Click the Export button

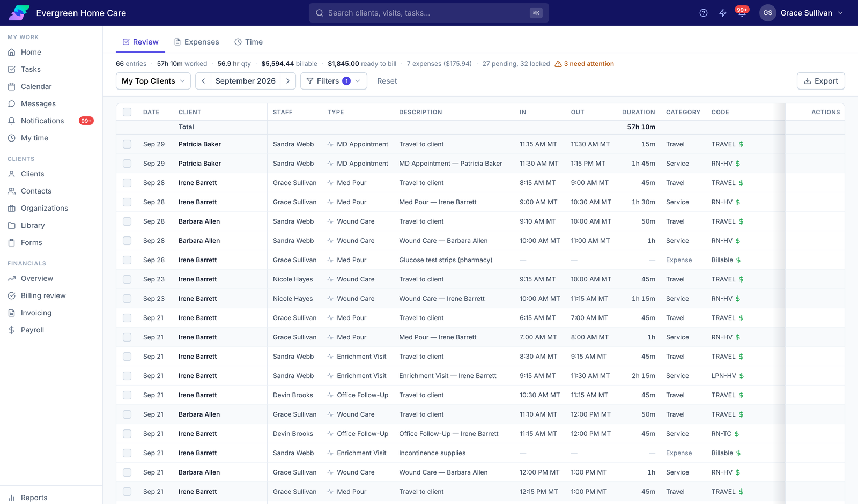pos(821,81)
